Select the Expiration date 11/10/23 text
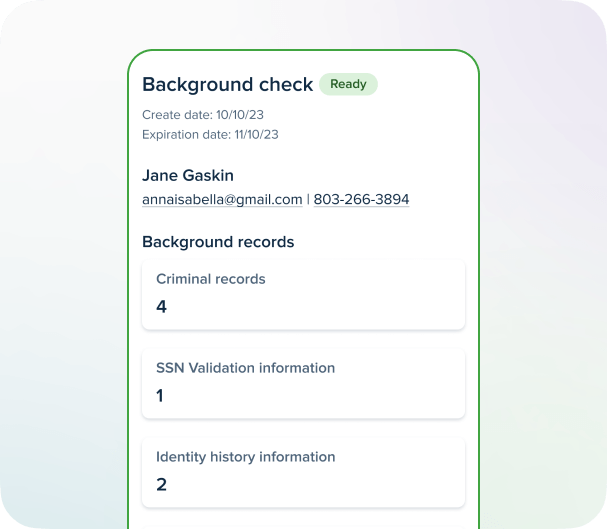 pos(210,134)
